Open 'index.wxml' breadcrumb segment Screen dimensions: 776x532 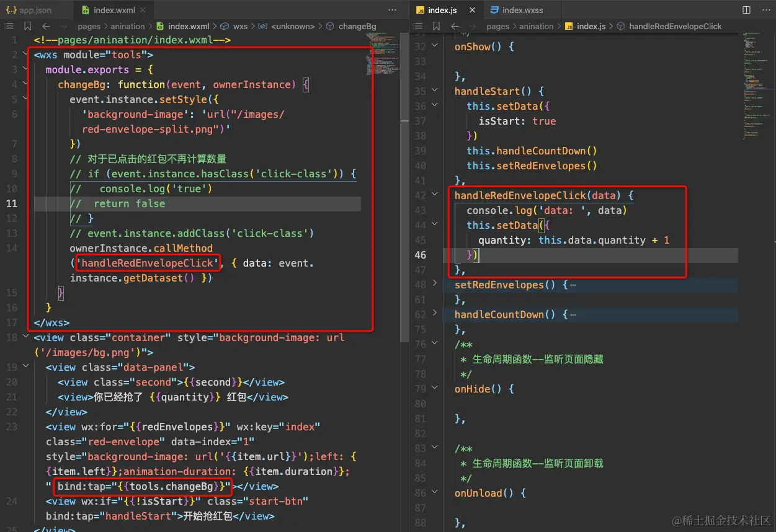point(189,26)
